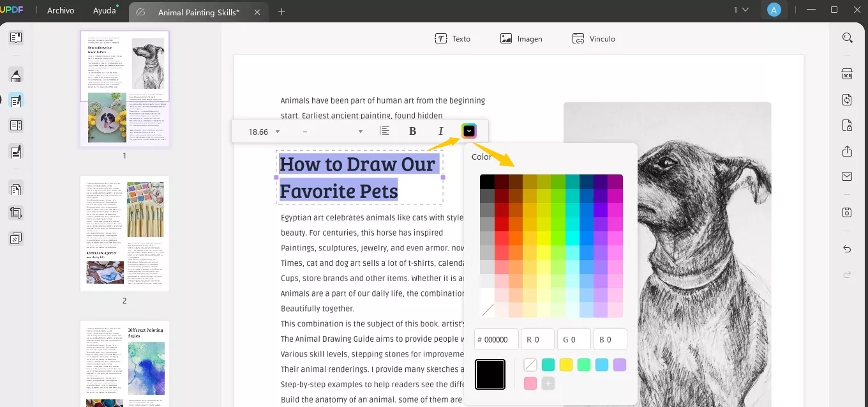Pick the lavender purple preset swatch
Image resolution: width=868 pixels, height=407 pixels.
point(620,365)
